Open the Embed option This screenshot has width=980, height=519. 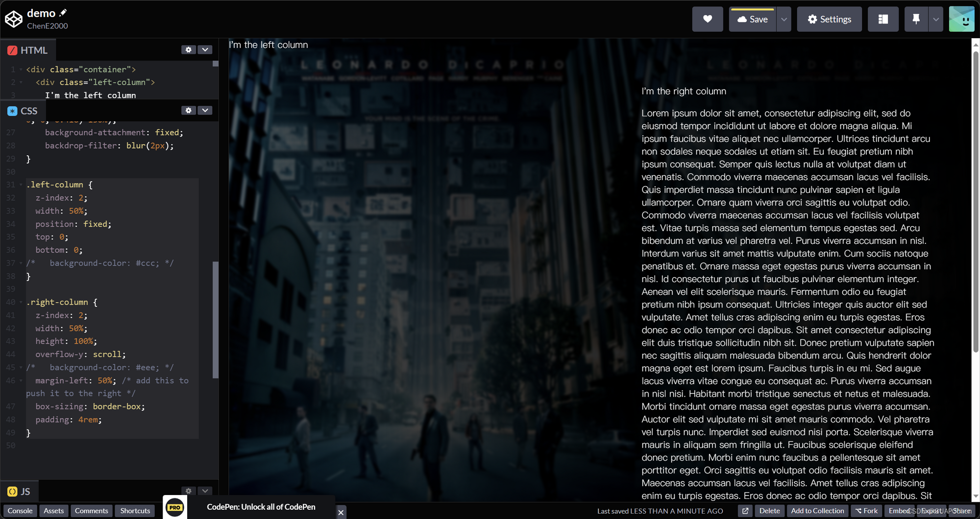coord(899,511)
